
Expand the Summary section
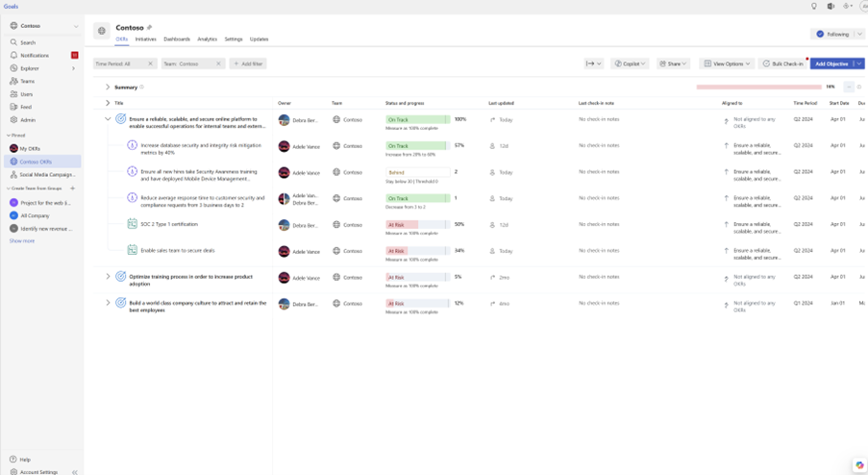pyautogui.click(x=108, y=87)
